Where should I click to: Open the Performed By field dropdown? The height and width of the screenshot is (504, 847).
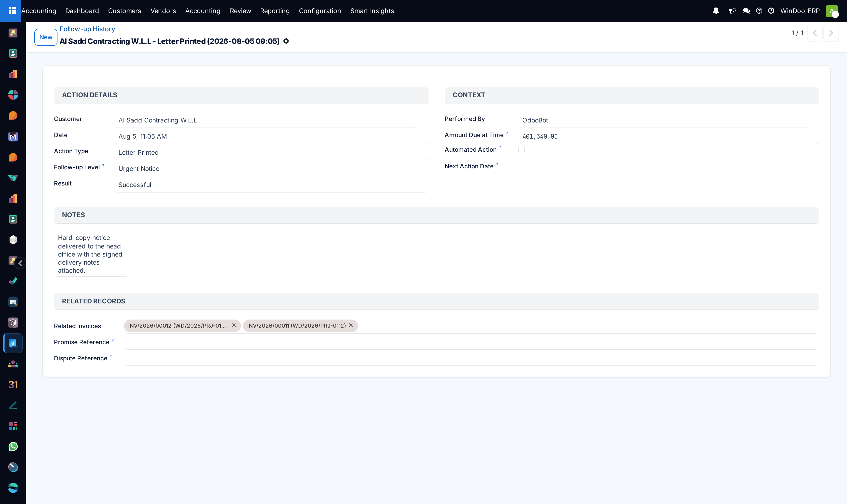coord(662,120)
